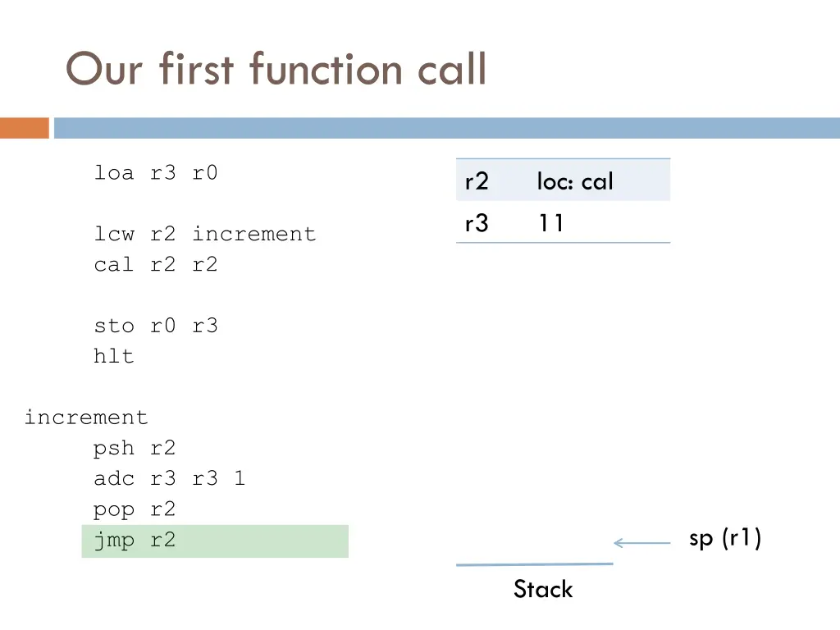
Task: Click the 'Stack' label below the line
Action: pos(543,589)
